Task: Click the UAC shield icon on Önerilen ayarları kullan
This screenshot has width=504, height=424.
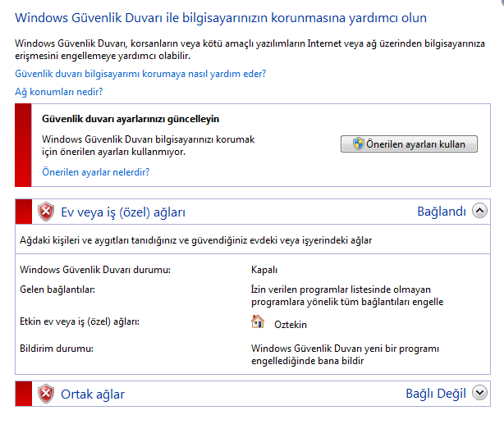Action: point(359,144)
